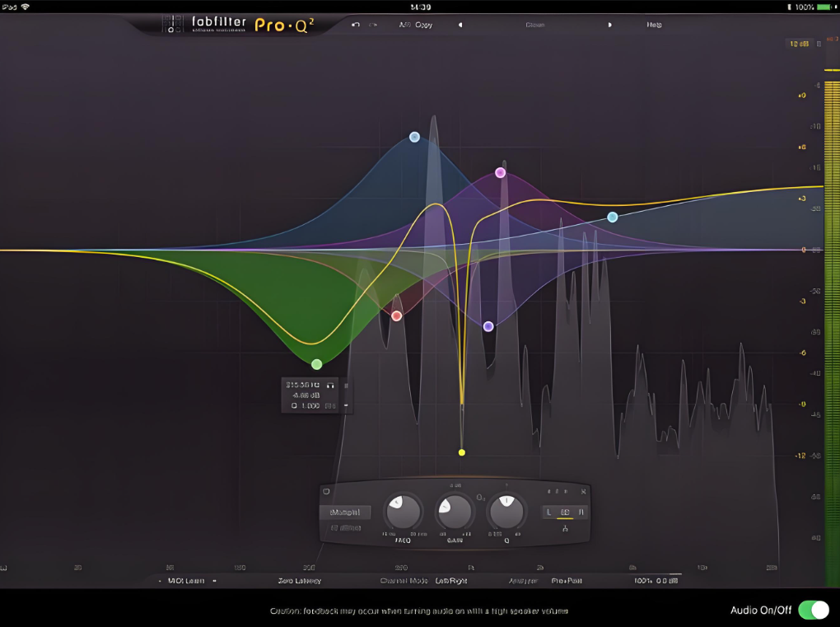Open the Pre+Post analyzer menu

click(x=567, y=581)
